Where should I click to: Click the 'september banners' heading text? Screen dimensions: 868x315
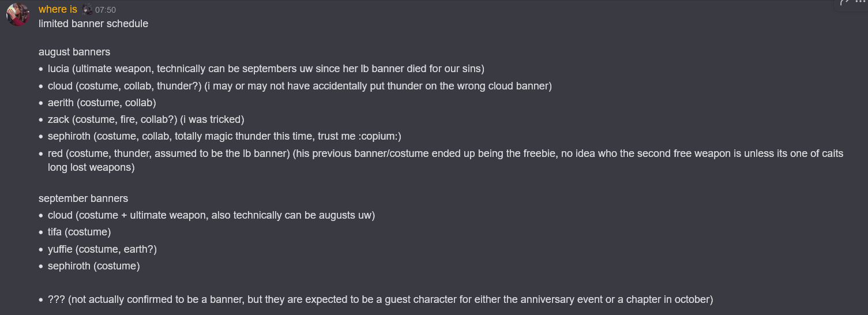click(x=83, y=198)
